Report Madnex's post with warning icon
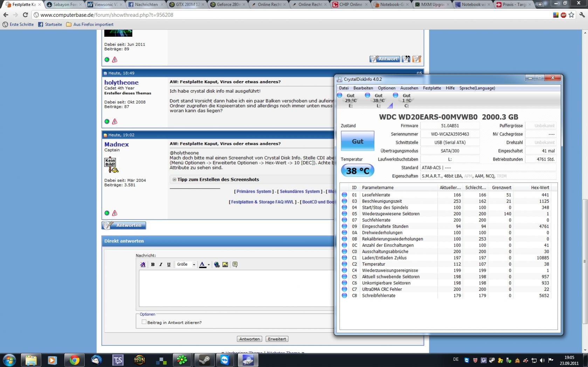588x367 pixels. [x=115, y=213]
